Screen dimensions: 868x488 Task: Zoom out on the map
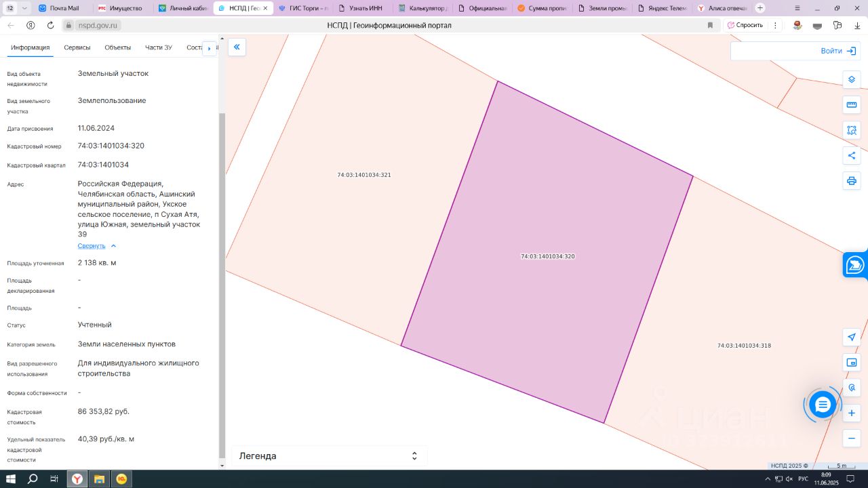[852, 438]
